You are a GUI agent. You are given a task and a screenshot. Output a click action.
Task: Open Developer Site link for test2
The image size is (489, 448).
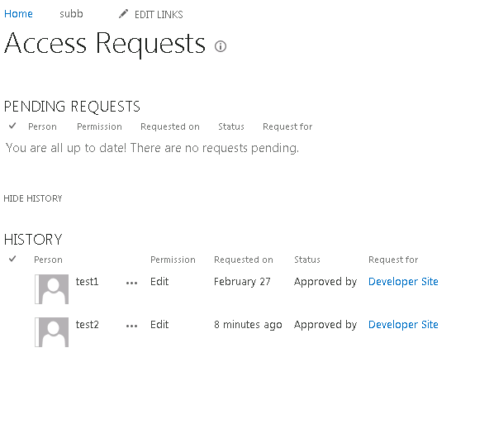pyautogui.click(x=403, y=325)
